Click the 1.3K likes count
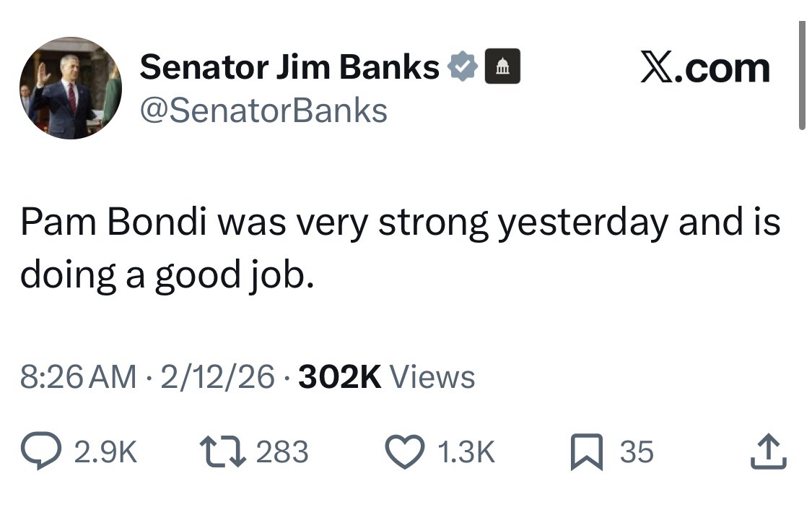 (x=466, y=452)
